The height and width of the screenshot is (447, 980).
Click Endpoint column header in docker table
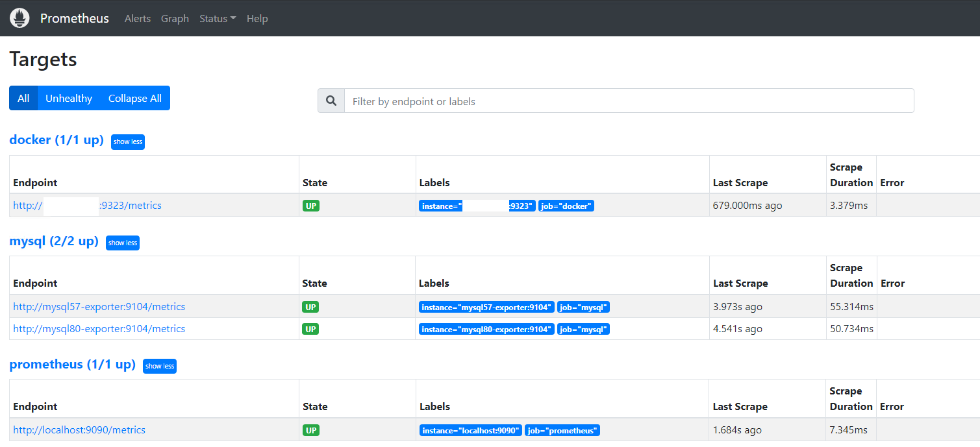coord(35,182)
